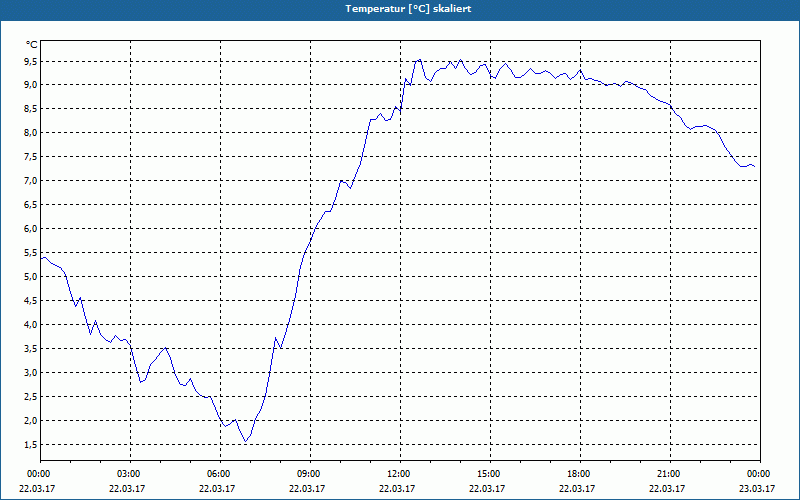Viewport: 800px width, 500px height.
Task: Select the 22.03.17 date beneath 06:00
Action: [217, 489]
